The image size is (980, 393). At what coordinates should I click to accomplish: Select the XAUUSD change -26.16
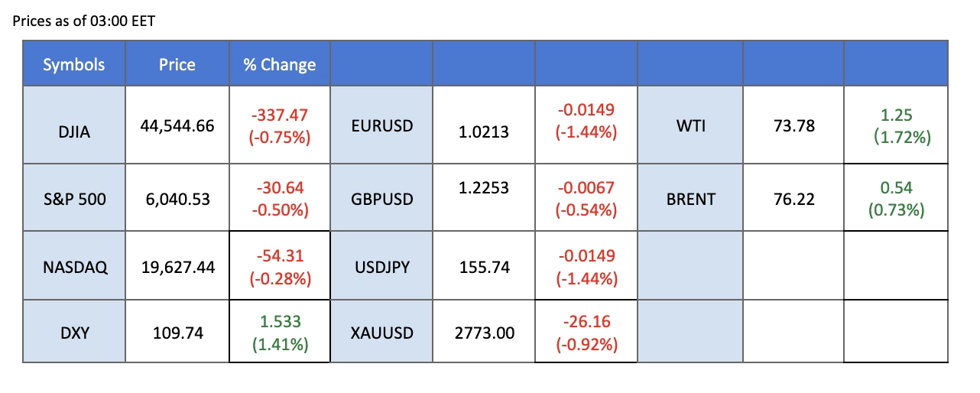(587, 323)
